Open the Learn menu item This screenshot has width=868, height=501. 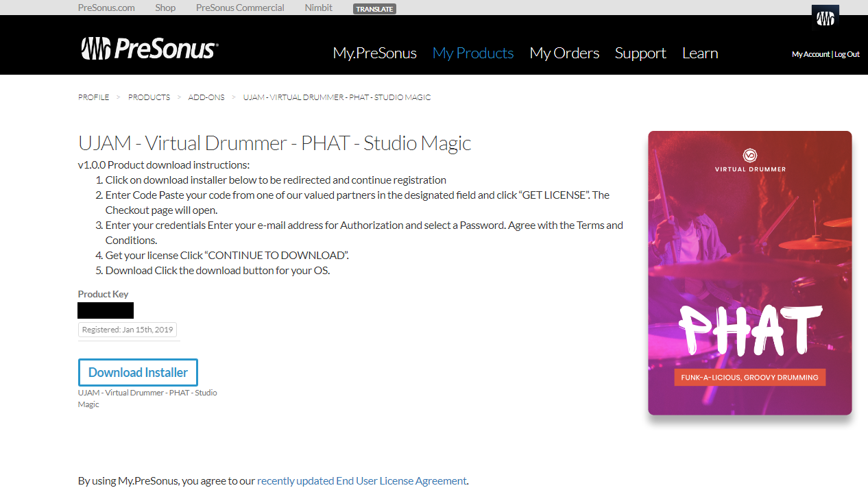[700, 53]
